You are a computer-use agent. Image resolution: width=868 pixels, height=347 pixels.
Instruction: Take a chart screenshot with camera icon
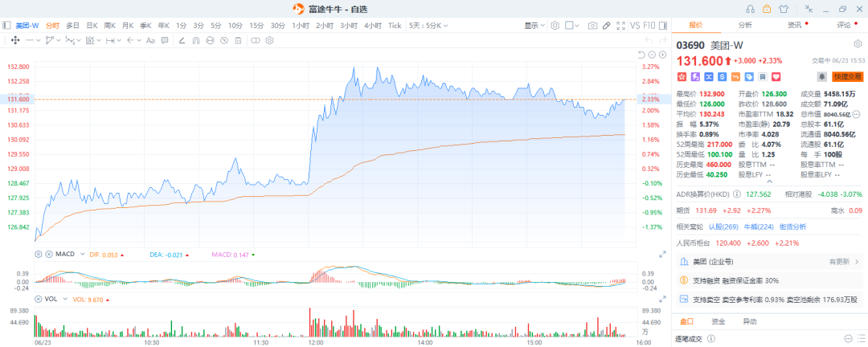point(593,26)
